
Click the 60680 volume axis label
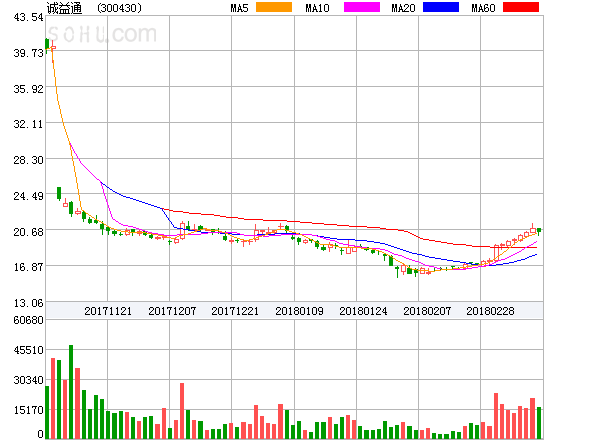28,320
